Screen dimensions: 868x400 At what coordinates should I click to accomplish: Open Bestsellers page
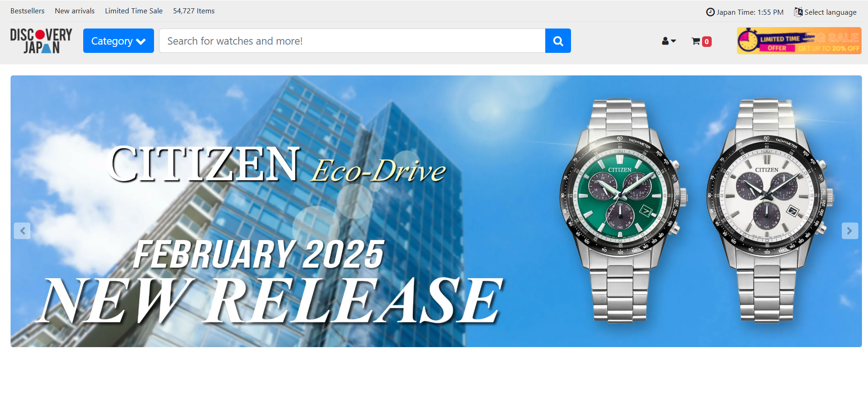click(28, 11)
